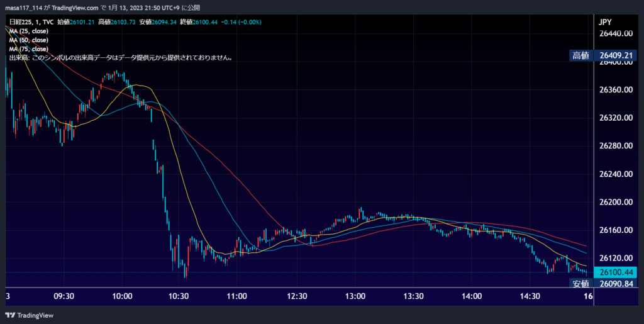Click the 26240.00 price axis value
The height and width of the screenshot is (324, 644).
coord(616,174)
